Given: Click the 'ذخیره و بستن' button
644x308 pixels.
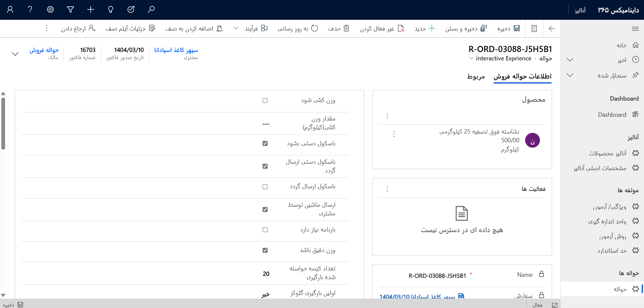Looking at the screenshot, I should (x=466, y=29).
